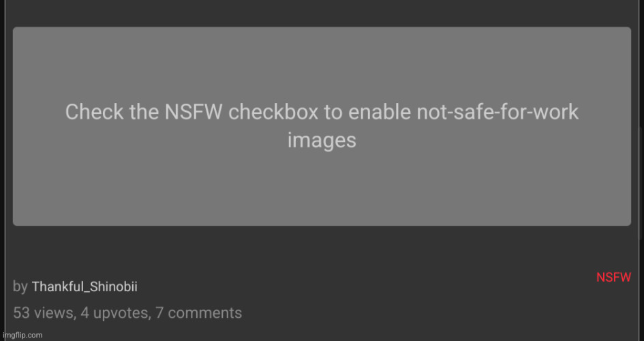The height and width of the screenshot is (341, 644).
Task: Open Thankful_Shinobii's user profile link
Action: point(85,286)
